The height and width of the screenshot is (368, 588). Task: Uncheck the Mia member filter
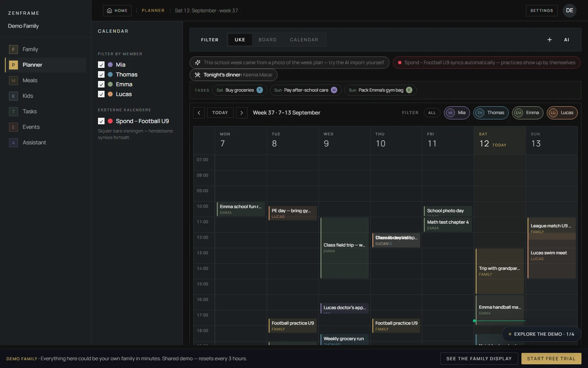pos(101,65)
